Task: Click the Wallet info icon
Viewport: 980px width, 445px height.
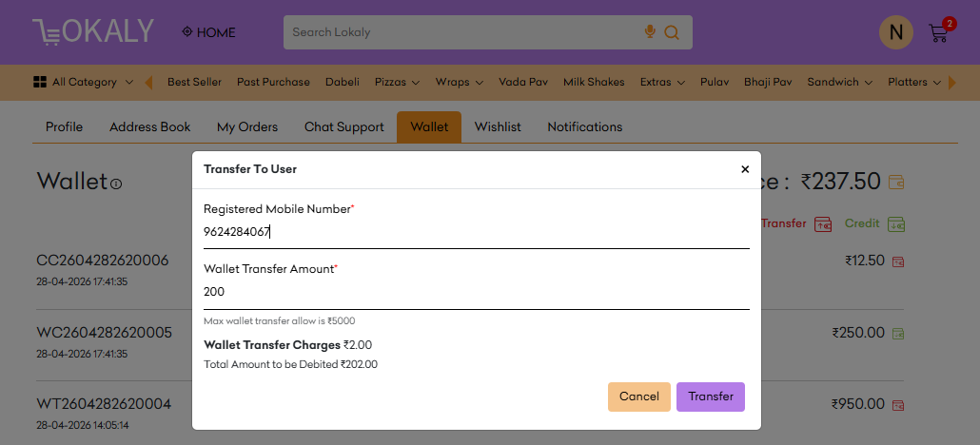Action: coord(116,184)
